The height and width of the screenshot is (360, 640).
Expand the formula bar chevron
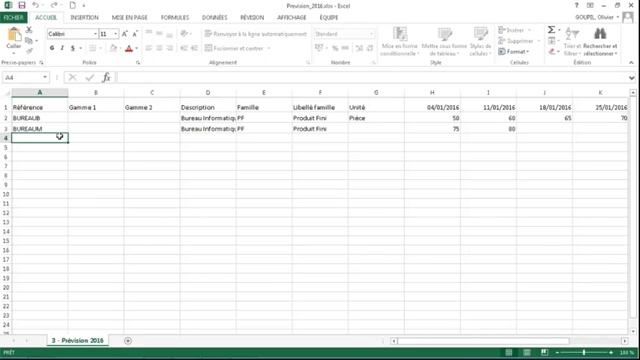tap(631, 78)
